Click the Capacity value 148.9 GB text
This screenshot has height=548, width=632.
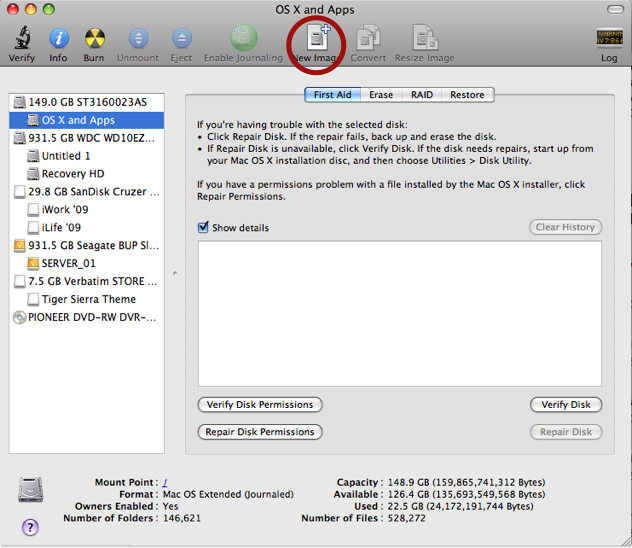(x=466, y=482)
